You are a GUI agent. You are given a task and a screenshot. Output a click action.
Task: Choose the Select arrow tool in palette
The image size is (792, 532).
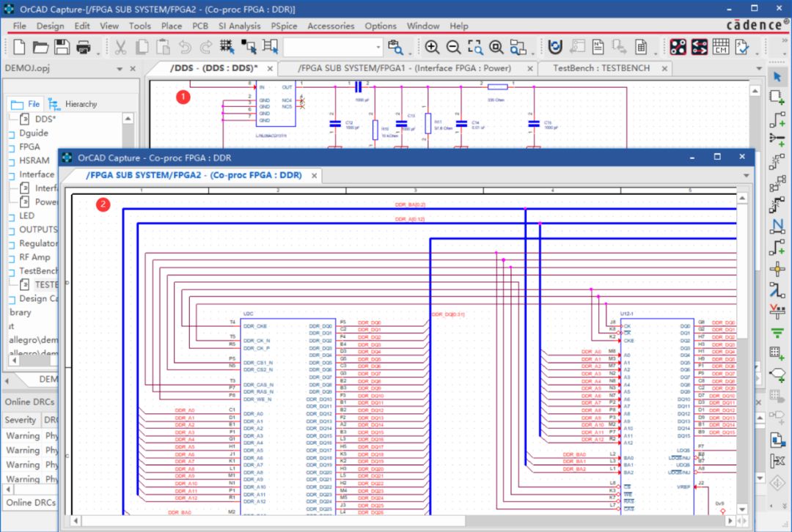pos(777,77)
